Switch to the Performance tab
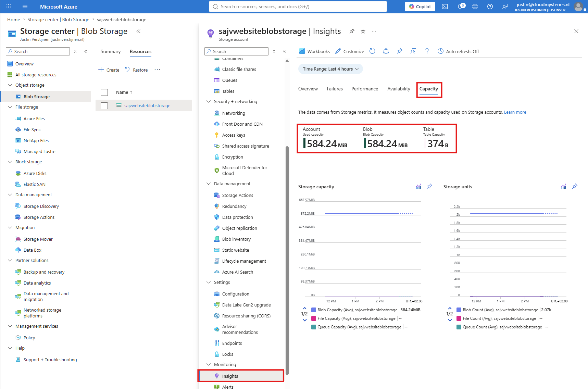 click(x=365, y=89)
